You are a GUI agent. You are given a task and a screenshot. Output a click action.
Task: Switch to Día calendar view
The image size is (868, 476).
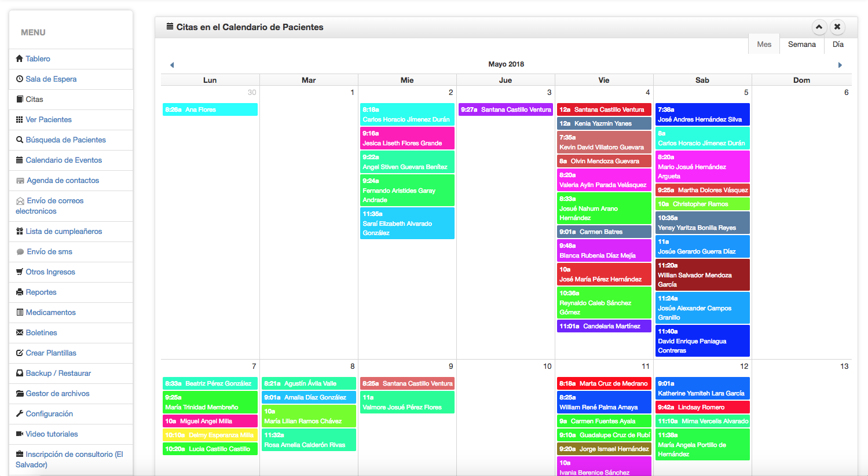[x=838, y=45]
